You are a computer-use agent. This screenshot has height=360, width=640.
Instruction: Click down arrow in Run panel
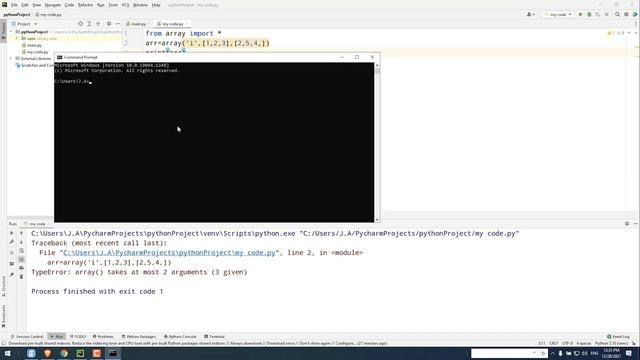(x=21, y=242)
